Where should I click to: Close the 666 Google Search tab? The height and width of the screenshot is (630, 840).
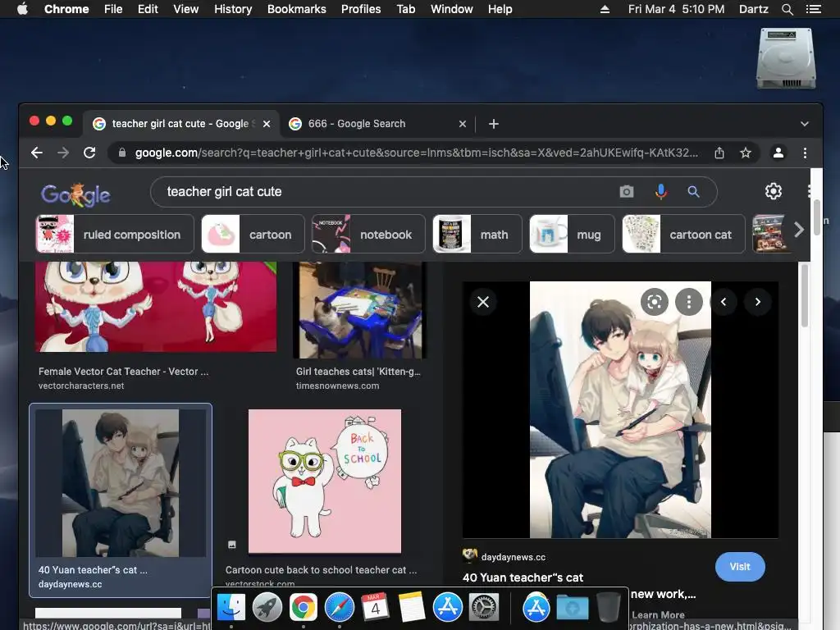(x=463, y=125)
